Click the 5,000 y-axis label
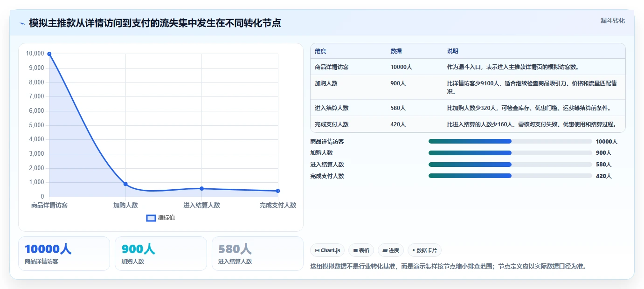Image resolution: width=644 pixels, height=289 pixels. (36, 125)
